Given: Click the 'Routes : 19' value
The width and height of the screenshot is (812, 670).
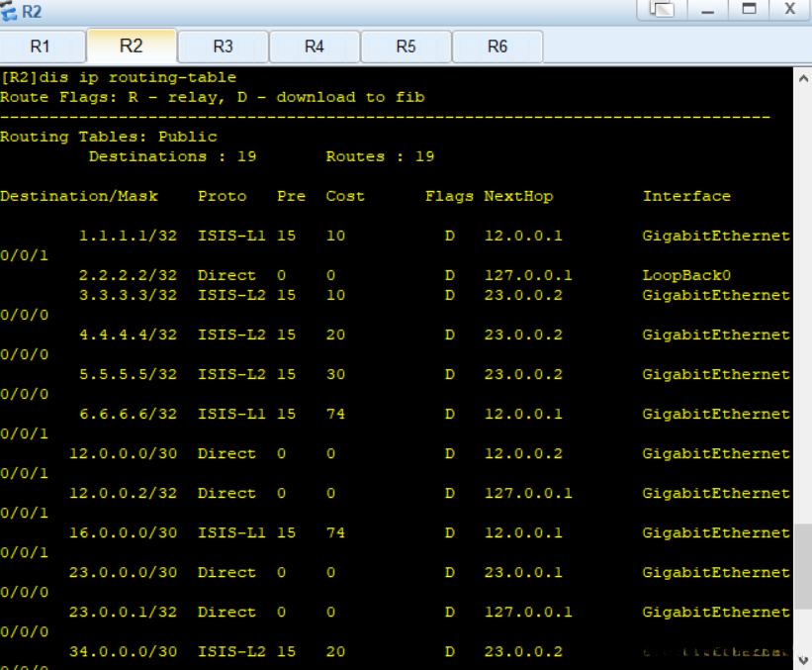Looking at the screenshot, I should (380, 156).
